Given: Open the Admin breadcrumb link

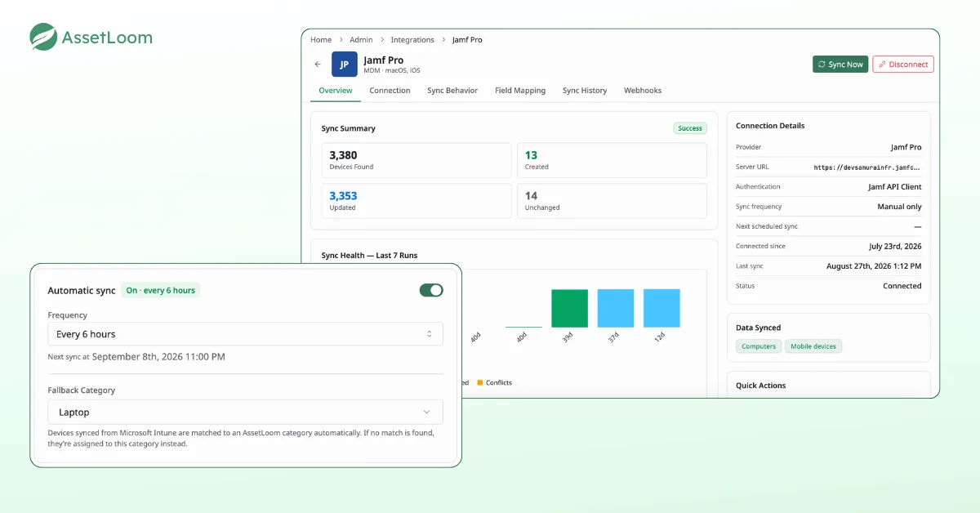Looking at the screenshot, I should [361, 39].
